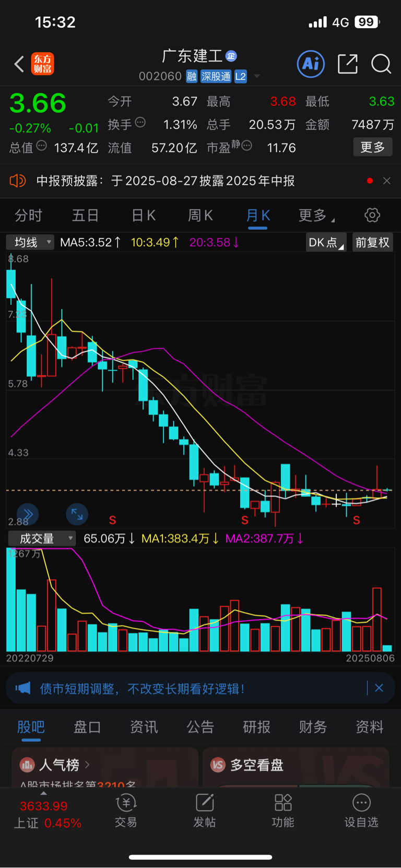The width and height of the screenshot is (401, 868).
Task: Switch to the 五日 tab
Action: click(85, 215)
